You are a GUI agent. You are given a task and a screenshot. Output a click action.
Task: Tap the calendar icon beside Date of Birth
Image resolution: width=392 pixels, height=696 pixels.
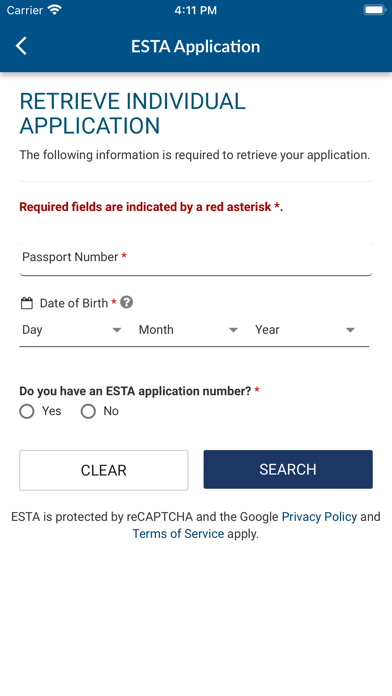(27, 304)
